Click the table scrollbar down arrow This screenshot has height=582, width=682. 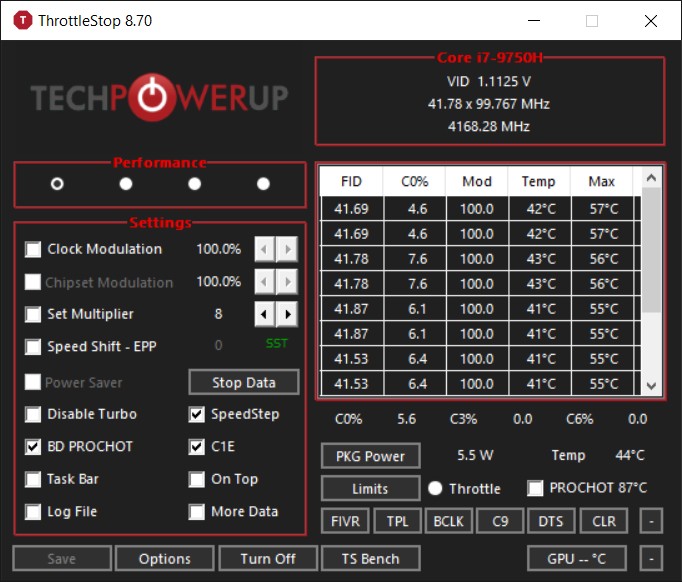651,385
